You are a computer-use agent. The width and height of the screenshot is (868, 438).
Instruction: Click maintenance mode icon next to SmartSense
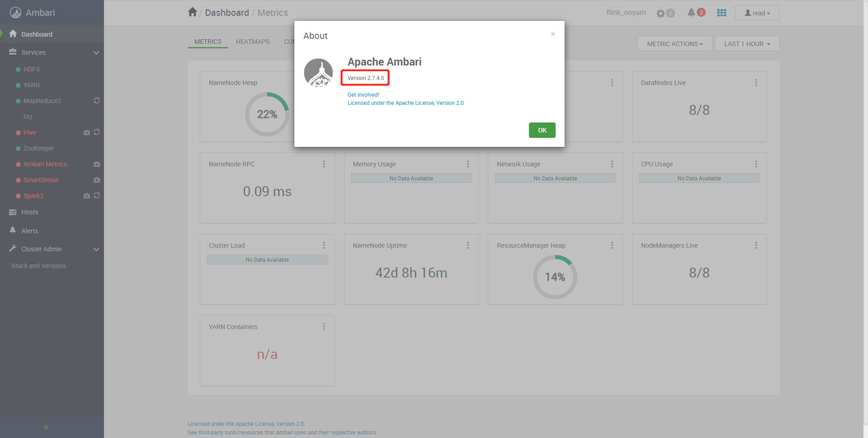click(x=97, y=180)
